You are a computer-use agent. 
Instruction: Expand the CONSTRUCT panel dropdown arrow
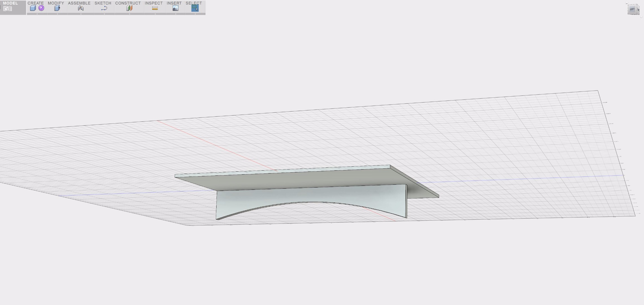coord(129,14)
